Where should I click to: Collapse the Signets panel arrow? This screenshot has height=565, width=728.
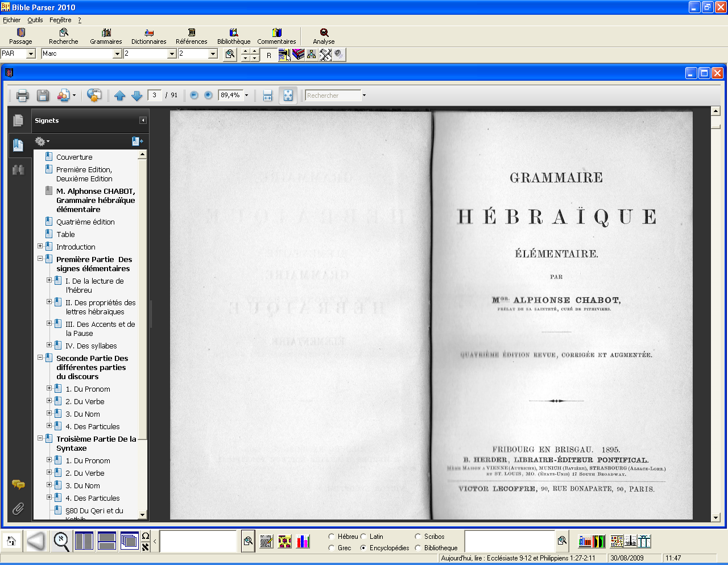coord(143,121)
